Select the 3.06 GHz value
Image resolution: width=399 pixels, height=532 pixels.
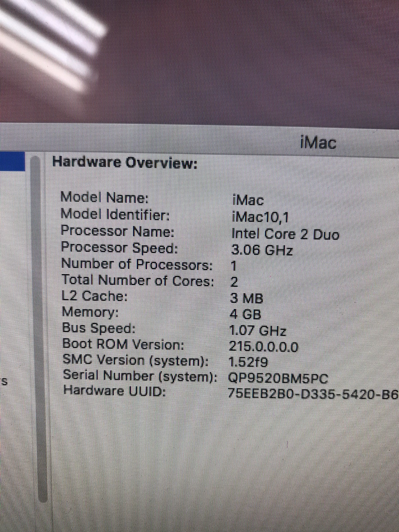[262, 250]
